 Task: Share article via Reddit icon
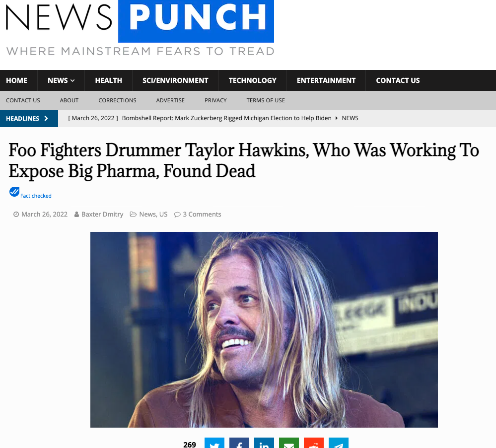313,443
